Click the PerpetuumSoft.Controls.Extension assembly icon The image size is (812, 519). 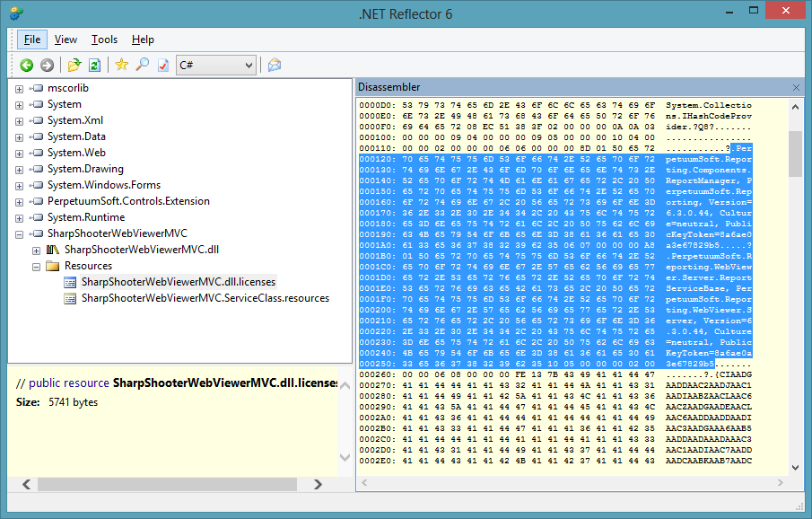pos(37,201)
